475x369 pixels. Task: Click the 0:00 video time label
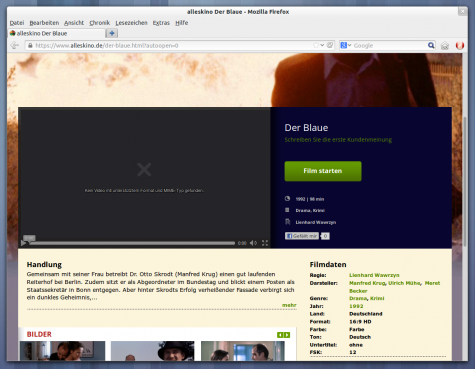242,243
